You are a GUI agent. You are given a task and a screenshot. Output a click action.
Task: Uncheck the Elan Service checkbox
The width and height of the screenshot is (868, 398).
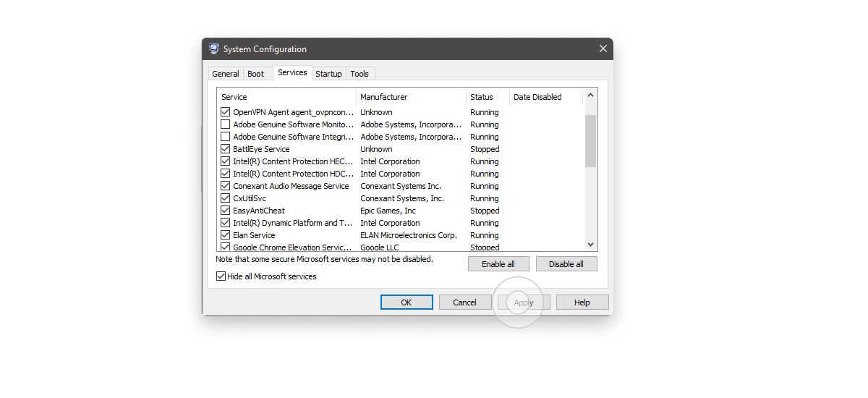226,235
